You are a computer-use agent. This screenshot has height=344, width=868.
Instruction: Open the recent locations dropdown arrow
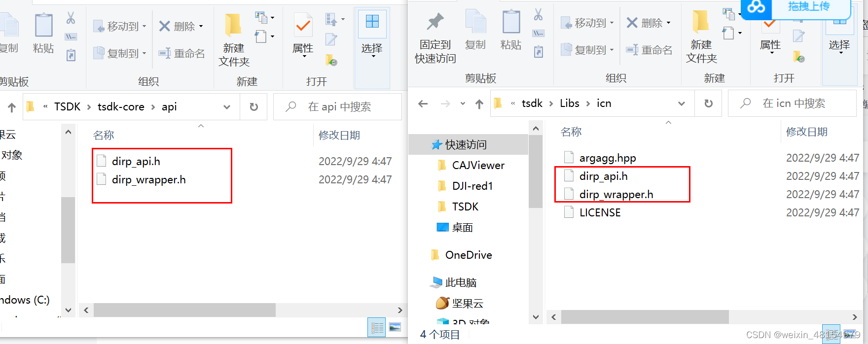pos(463,103)
